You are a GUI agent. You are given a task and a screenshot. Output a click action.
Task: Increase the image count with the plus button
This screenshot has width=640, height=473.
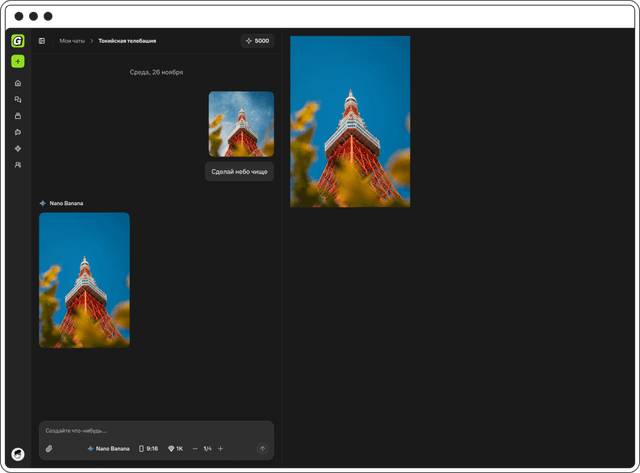tap(220, 449)
